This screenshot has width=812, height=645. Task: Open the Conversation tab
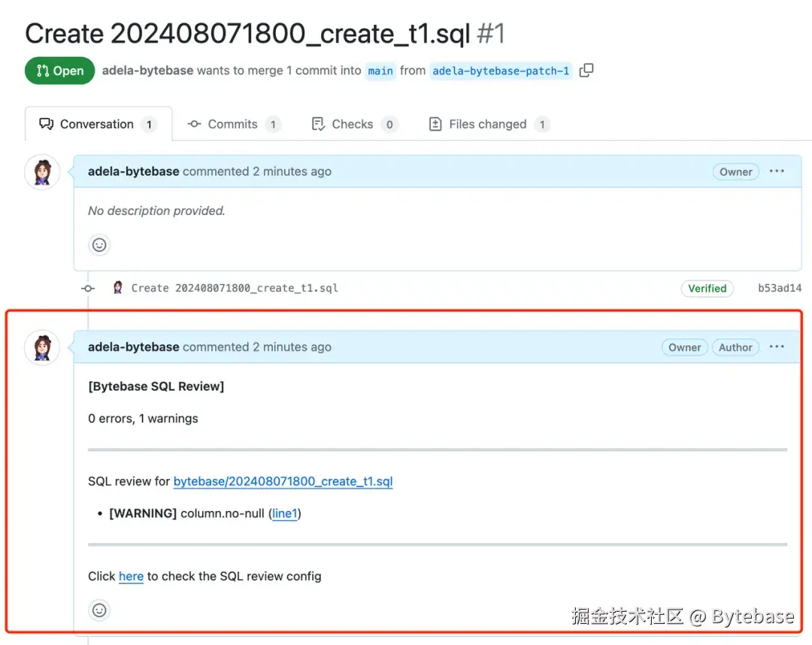98,124
